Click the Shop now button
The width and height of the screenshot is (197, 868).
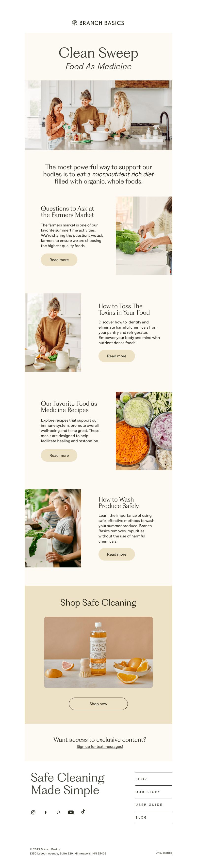98,704
